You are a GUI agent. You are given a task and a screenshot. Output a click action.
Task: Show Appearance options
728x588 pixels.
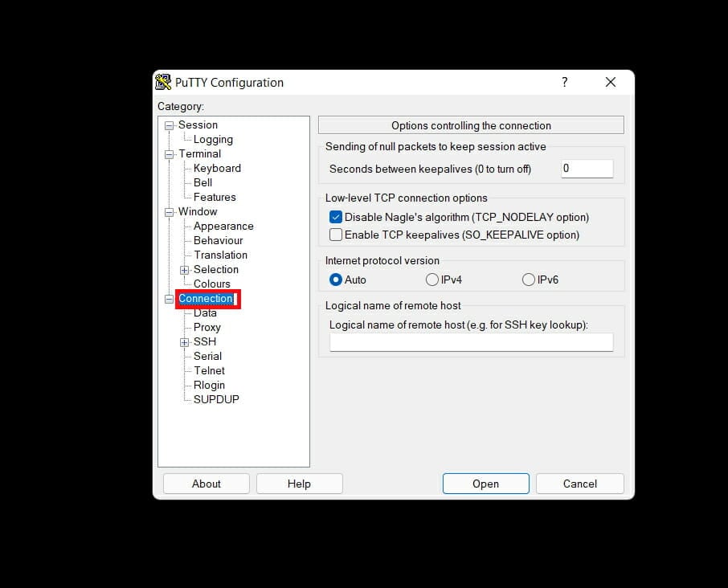pyautogui.click(x=223, y=226)
